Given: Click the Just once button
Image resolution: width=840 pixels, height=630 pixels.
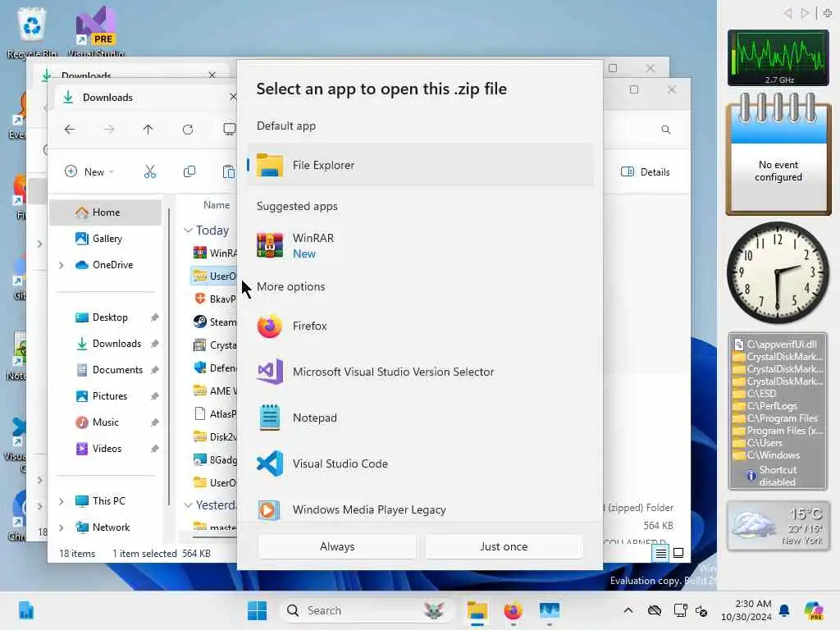Looking at the screenshot, I should coord(504,546).
